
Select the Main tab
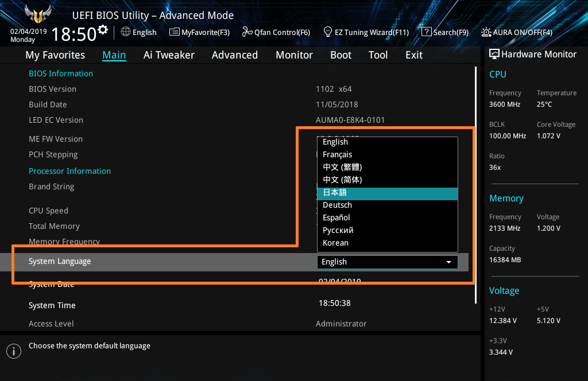[114, 55]
